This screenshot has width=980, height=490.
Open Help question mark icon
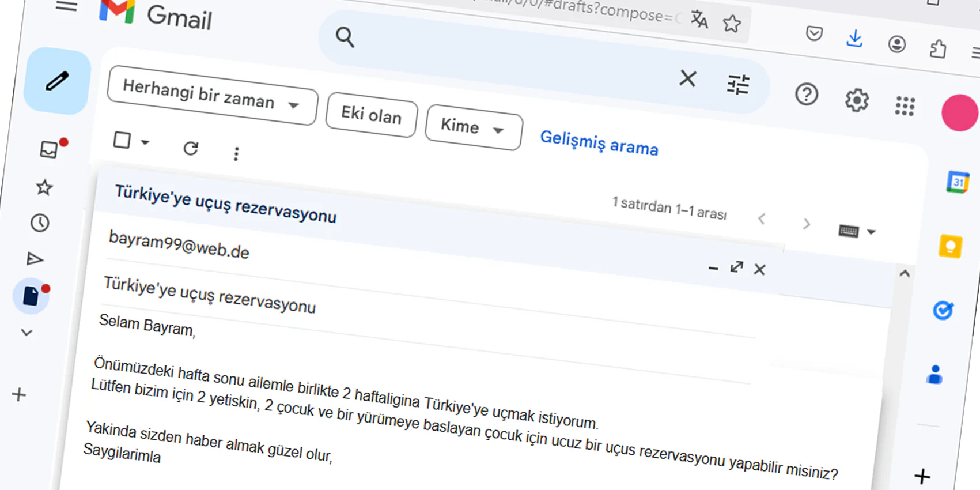[807, 93]
